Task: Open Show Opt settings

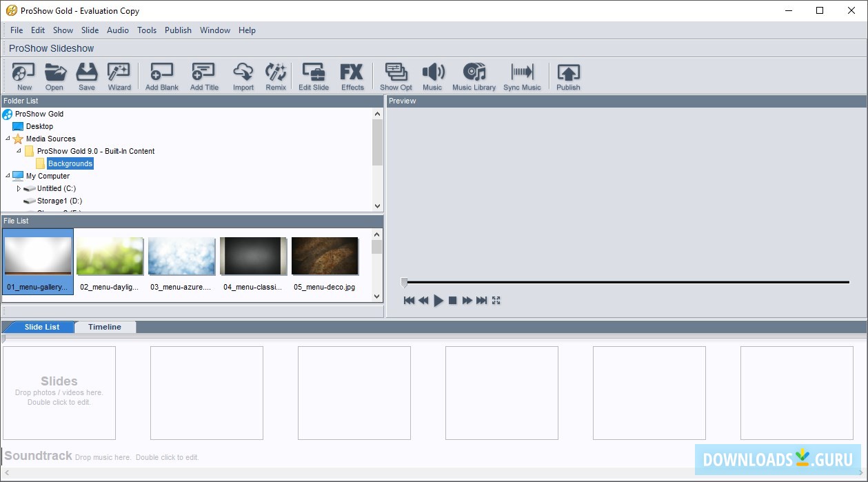Action: [396, 76]
